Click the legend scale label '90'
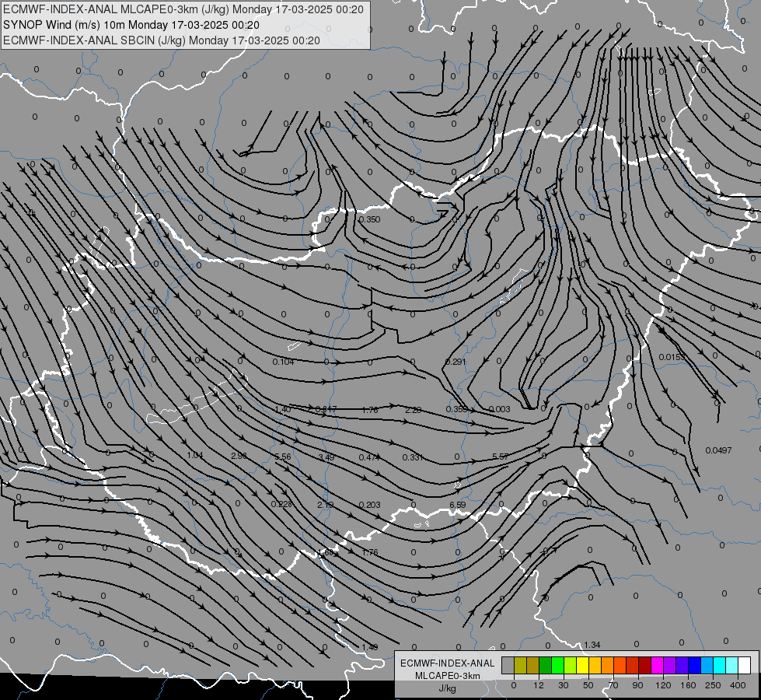The height and width of the screenshot is (700, 761). click(637, 685)
